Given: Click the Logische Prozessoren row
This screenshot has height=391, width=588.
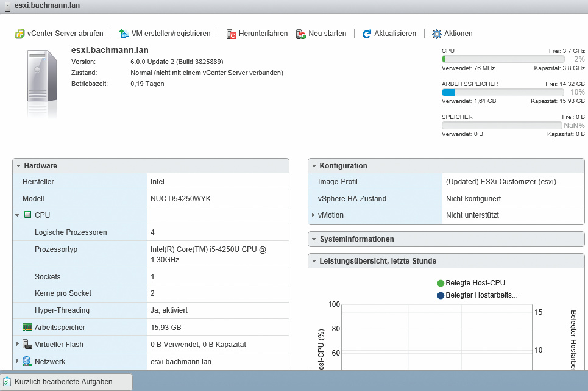Looking at the screenshot, I should tap(151, 232).
